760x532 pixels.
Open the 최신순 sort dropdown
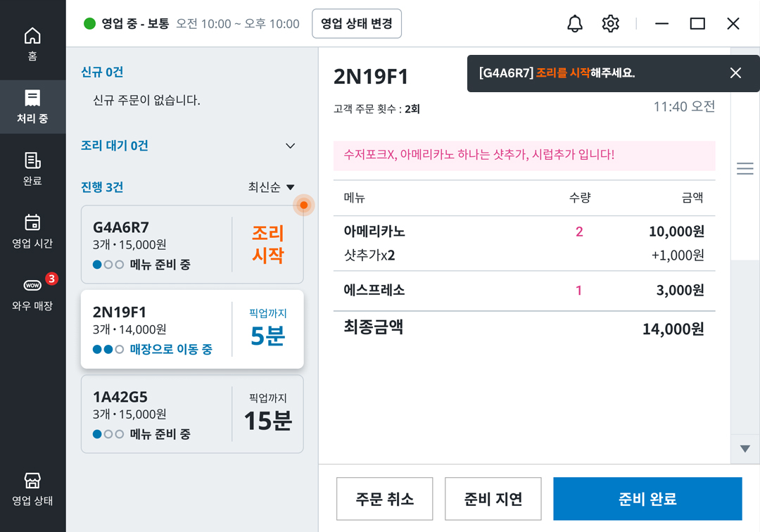(x=272, y=187)
